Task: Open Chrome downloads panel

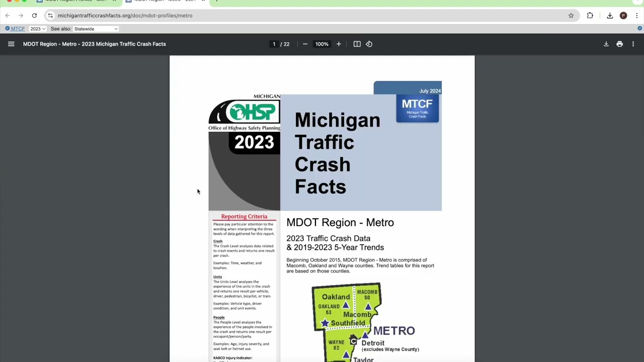Action: (610, 16)
